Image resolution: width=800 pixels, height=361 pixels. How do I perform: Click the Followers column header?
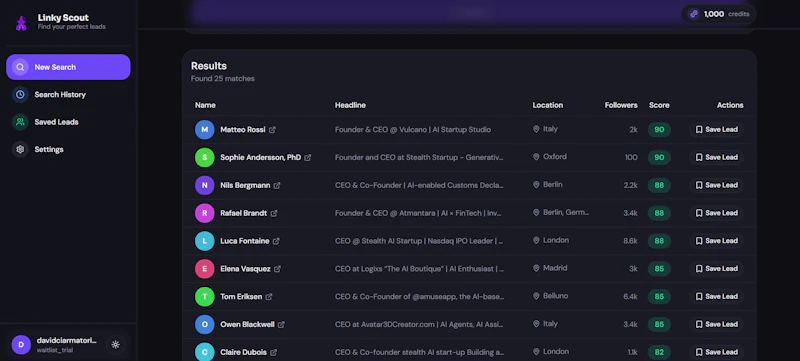(x=621, y=106)
